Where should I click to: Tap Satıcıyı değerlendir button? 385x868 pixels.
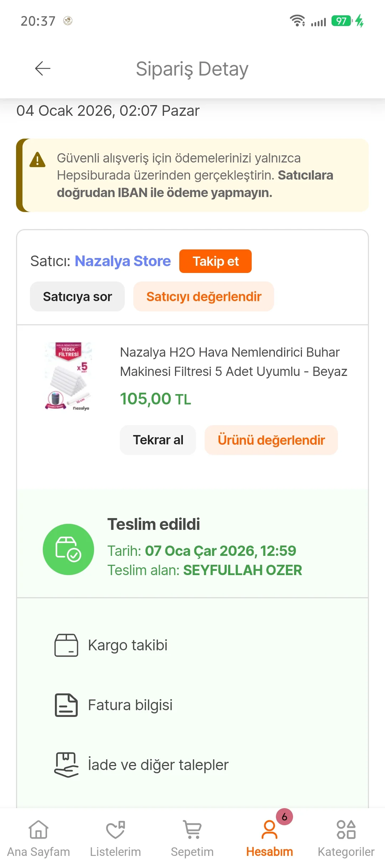point(204,296)
